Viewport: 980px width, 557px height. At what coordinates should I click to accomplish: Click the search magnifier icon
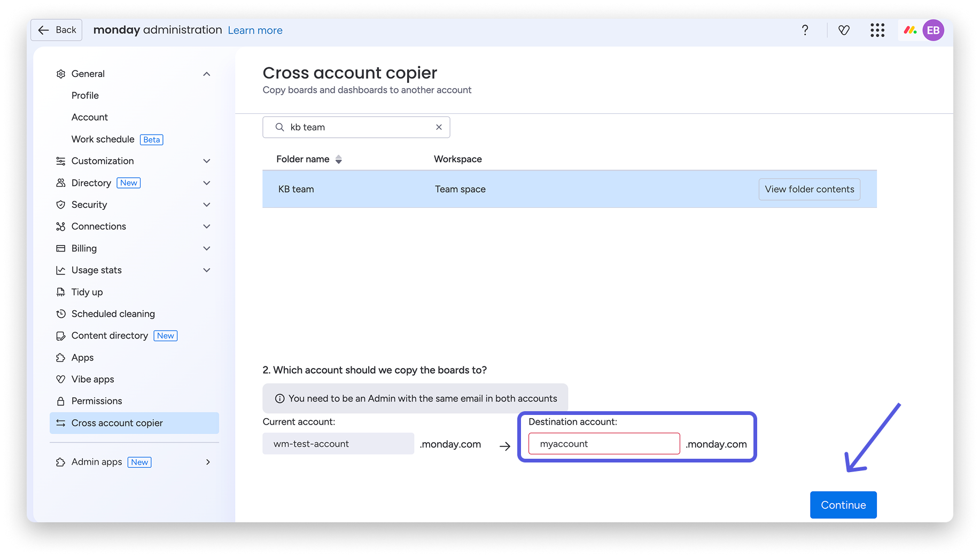click(x=279, y=127)
